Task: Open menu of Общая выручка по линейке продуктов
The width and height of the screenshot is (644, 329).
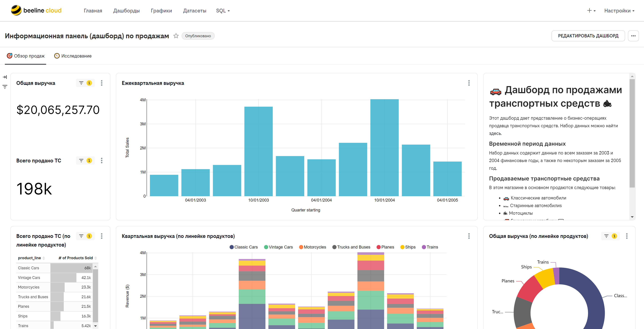Action: (627, 236)
